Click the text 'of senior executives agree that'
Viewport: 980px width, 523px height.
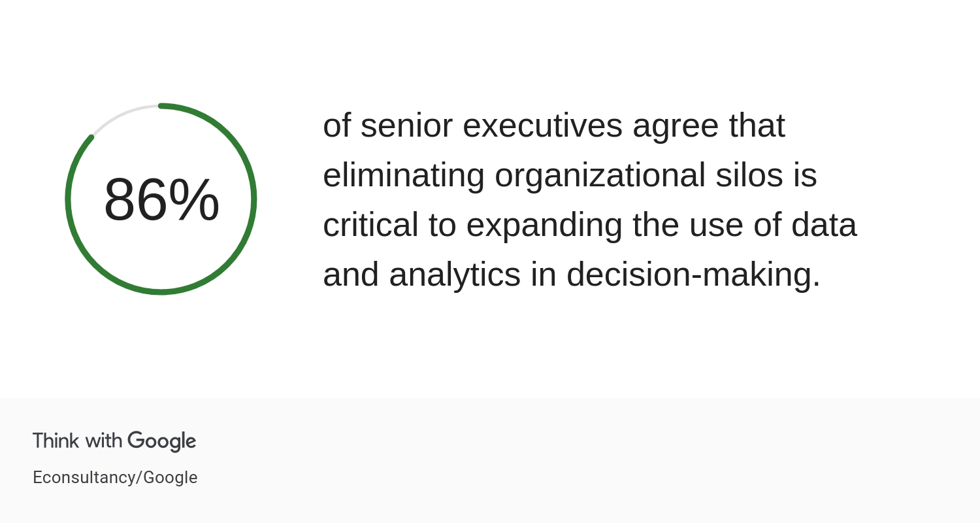(x=554, y=126)
